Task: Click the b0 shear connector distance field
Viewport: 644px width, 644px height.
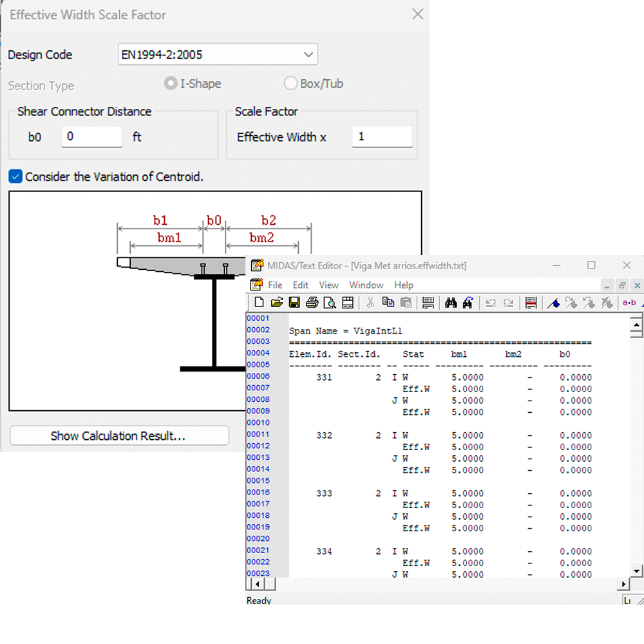Action: click(92, 137)
